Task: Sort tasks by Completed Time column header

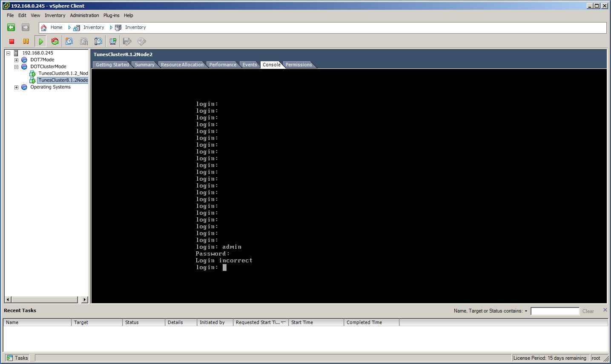Action: 372,323
